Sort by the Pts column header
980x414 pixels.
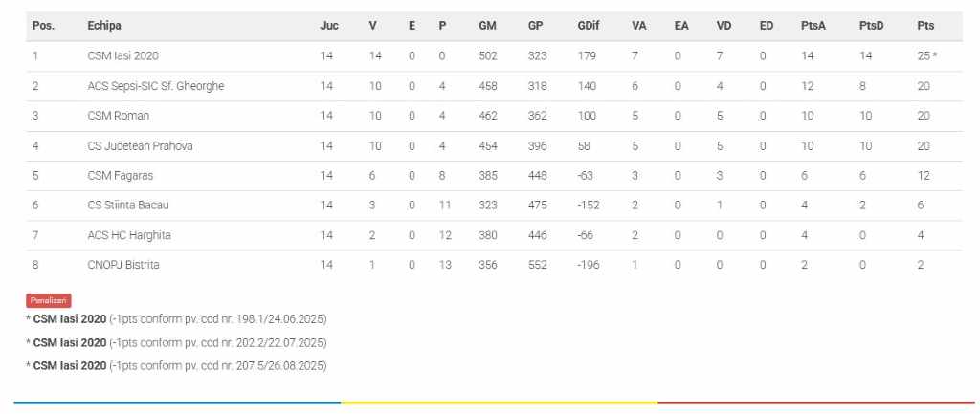click(x=924, y=26)
